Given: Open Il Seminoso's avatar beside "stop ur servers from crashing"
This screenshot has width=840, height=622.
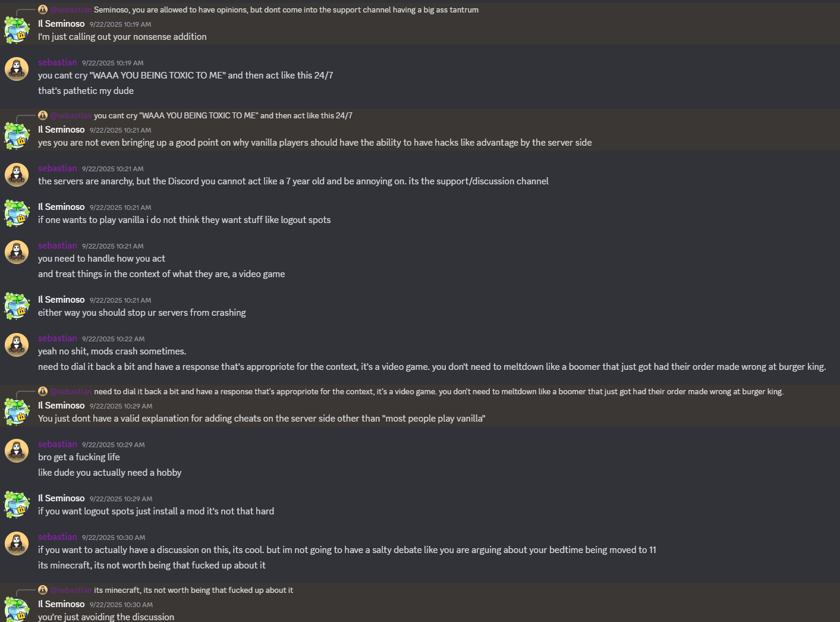Looking at the screenshot, I should [17, 306].
